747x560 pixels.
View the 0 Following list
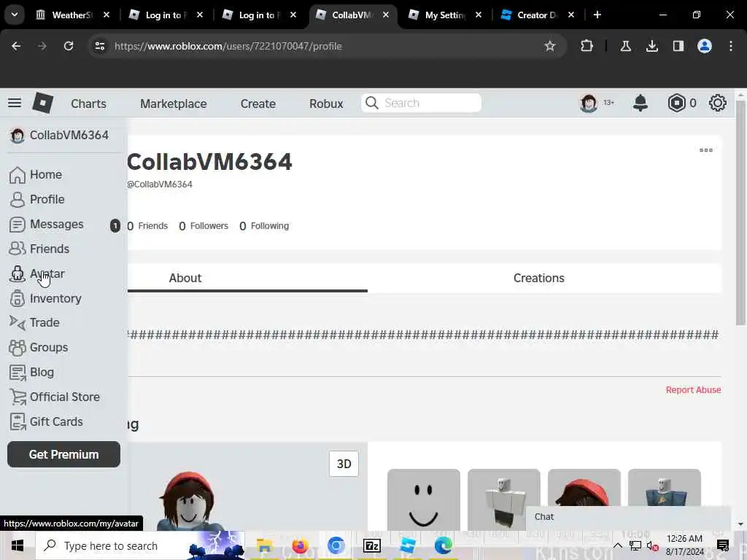coord(264,226)
